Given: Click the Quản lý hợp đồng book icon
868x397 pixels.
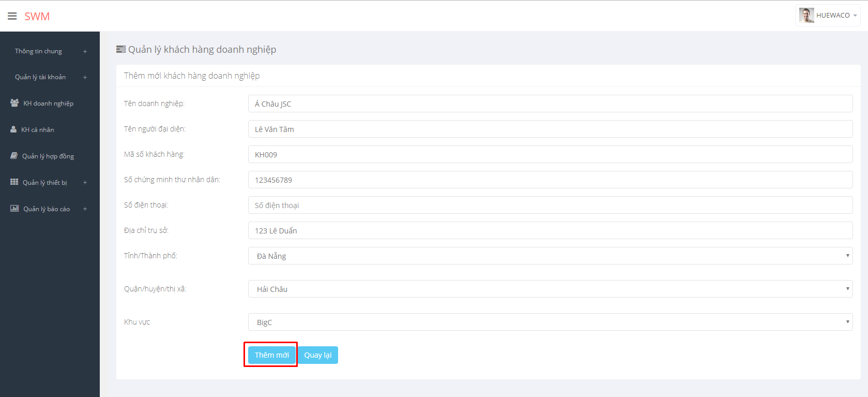Looking at the screenshot, I should (14, 156).
